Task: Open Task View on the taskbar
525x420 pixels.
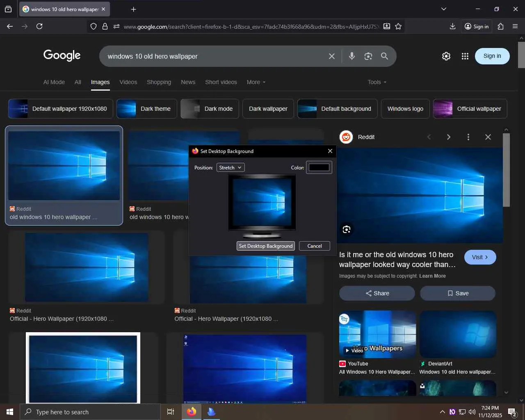Action: coord(171,412)
